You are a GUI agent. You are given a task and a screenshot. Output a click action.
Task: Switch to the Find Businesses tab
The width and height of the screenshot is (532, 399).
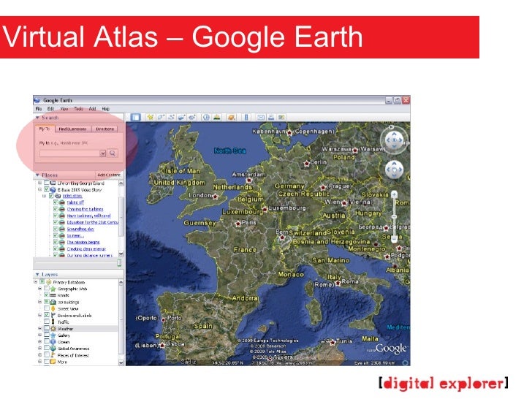(x=72, y=129)
